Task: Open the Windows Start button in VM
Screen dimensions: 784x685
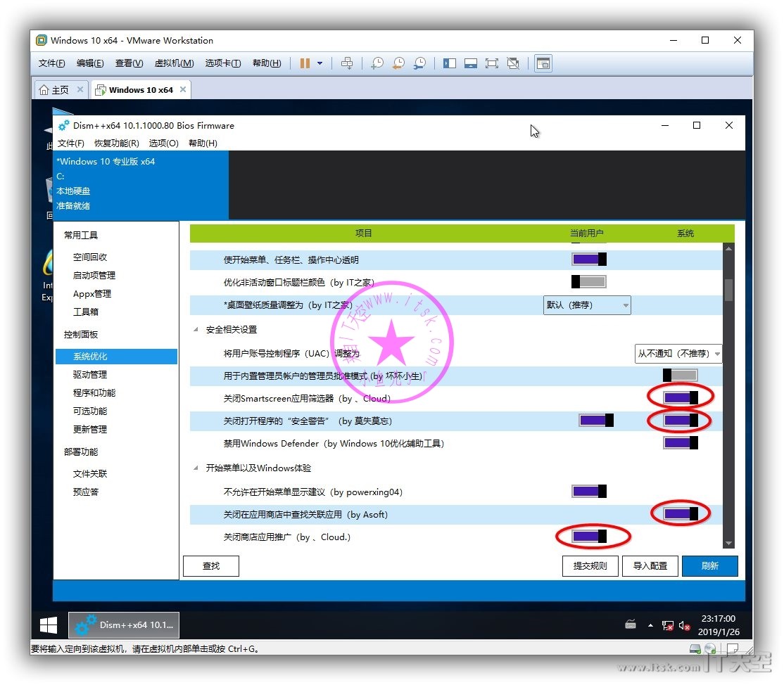Action: (49, 625)
